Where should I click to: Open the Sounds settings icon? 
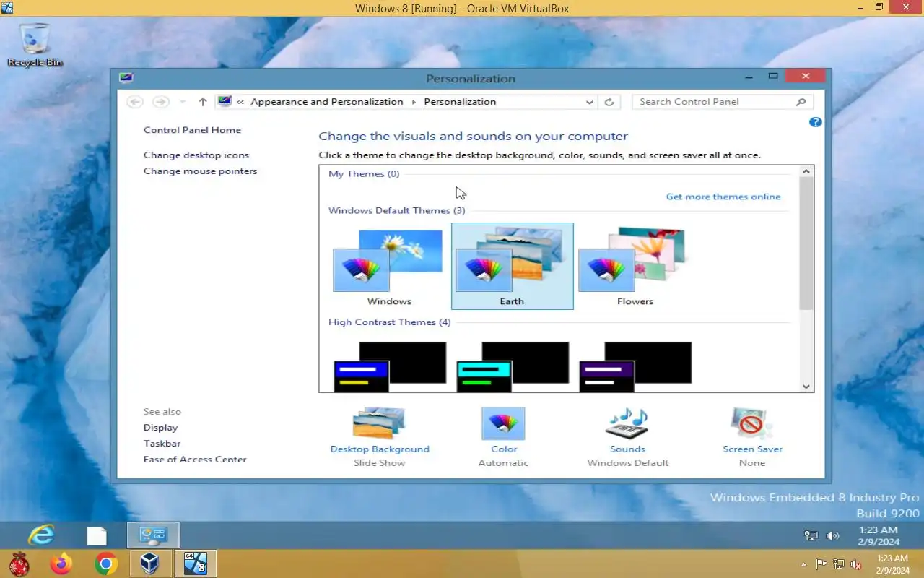click(x=627, y=423)
